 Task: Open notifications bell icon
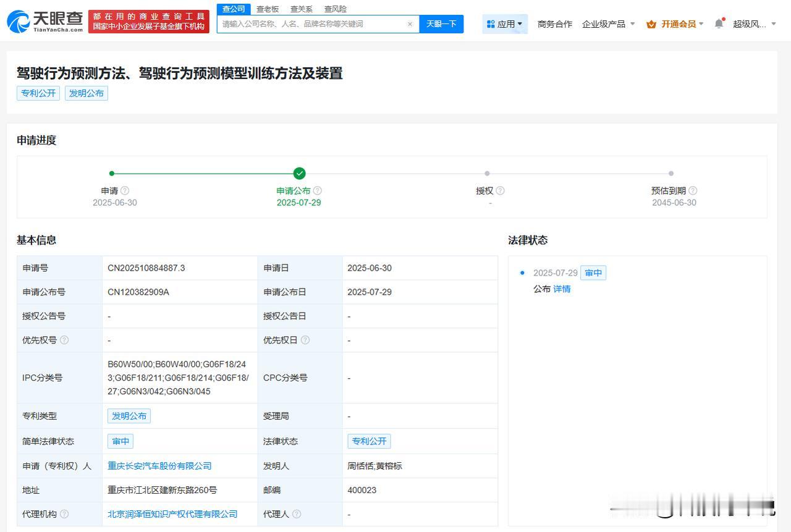tap(719, 23)
